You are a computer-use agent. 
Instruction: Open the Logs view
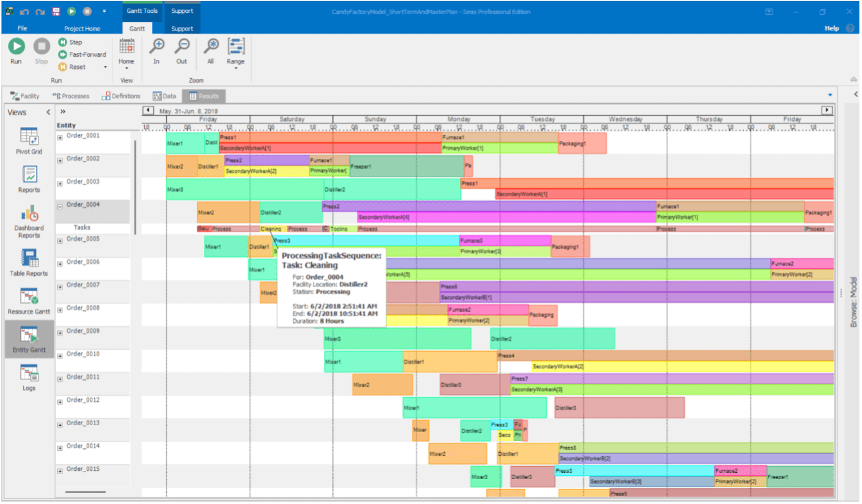point(28,373)
